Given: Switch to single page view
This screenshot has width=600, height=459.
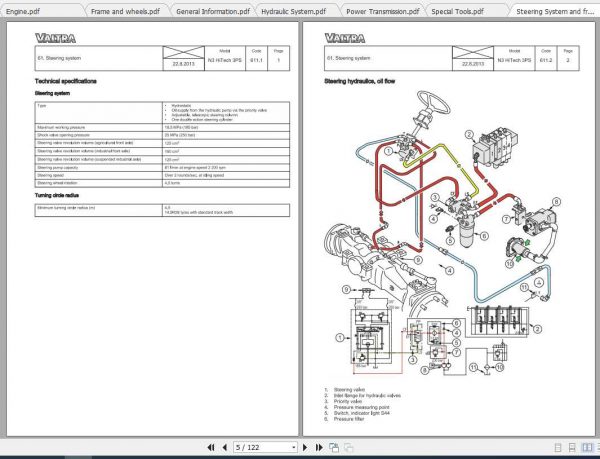Looking at the screenshot, I should [x=558, y=448].
